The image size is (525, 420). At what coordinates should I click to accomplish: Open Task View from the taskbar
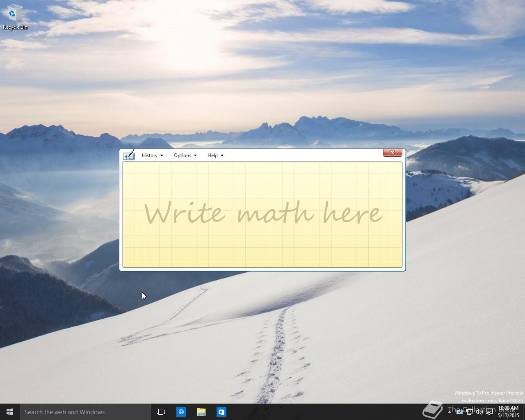[161, 412]
